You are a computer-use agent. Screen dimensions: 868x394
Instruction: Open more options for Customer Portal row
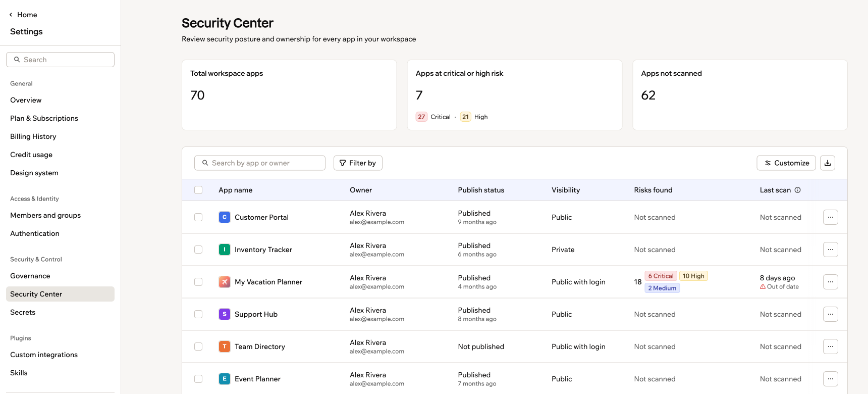[831, 217]
